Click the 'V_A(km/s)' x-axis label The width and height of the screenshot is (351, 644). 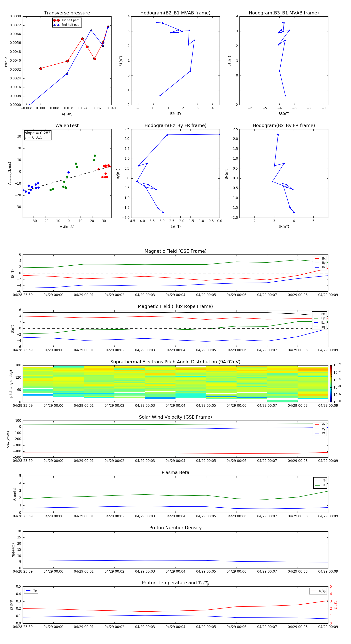click(x=67, y=227)
